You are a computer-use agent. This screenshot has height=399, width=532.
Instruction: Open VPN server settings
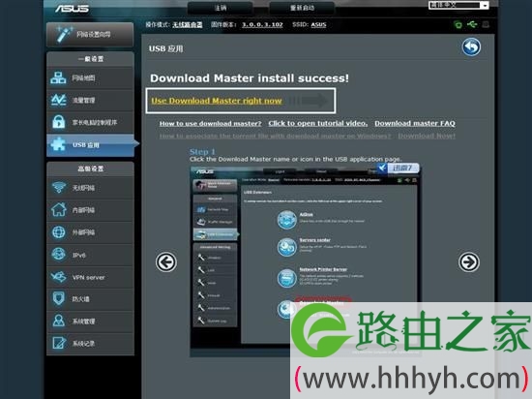point(90,277)
